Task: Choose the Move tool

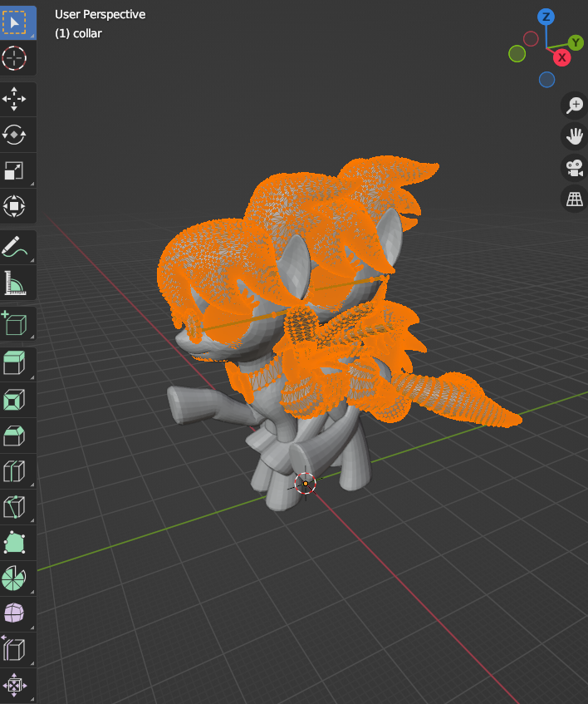Action: tap(15, 99)
